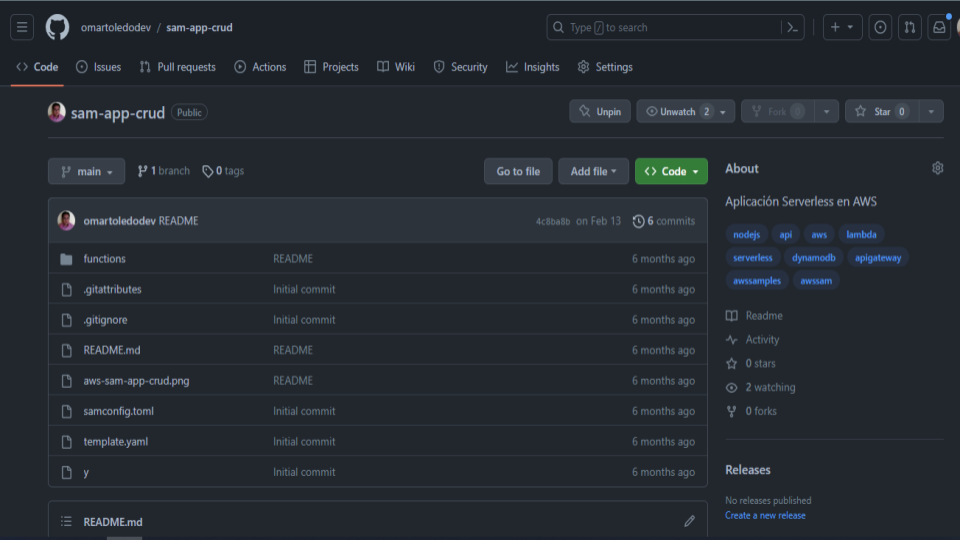This screenshot has width=960, height=540.
Task: Star the repository
Action: (x=882, y=111)
